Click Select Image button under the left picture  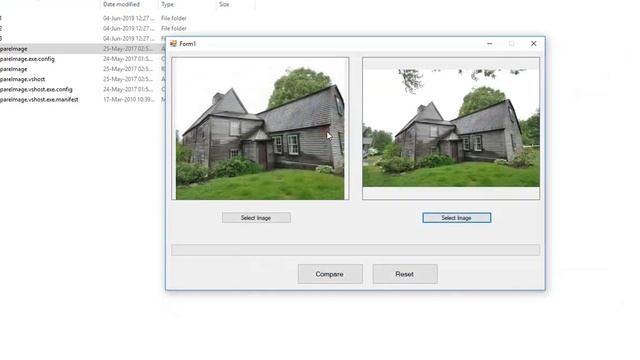(x=256, y=218)
